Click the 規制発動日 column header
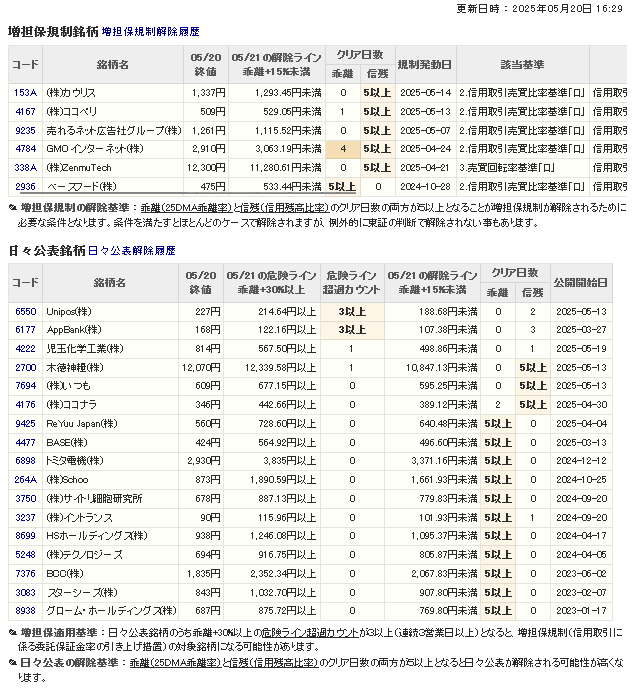 pyautogui.click(x=425, y=65)
